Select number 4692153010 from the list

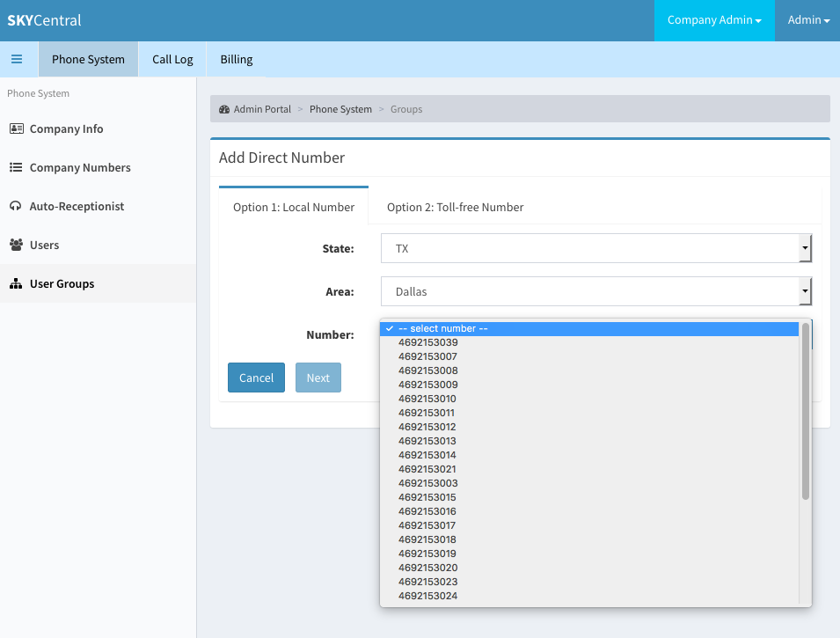589,399
